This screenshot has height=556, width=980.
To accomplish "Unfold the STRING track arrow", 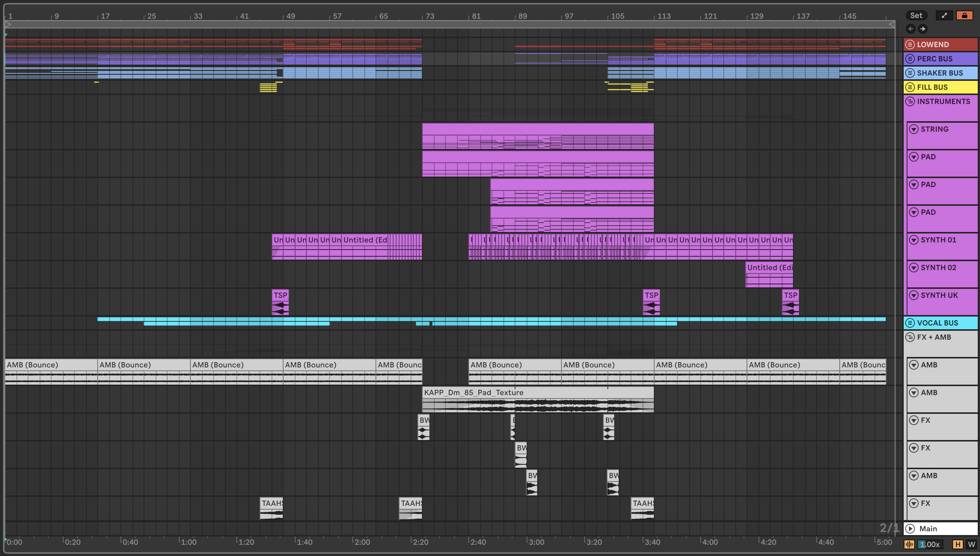I will point(913,129).
